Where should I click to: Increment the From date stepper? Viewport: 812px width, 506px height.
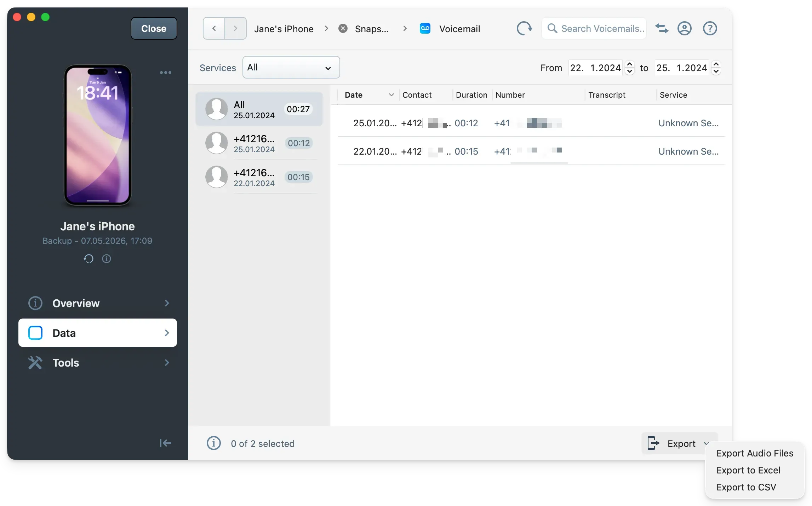coord(629,64)
